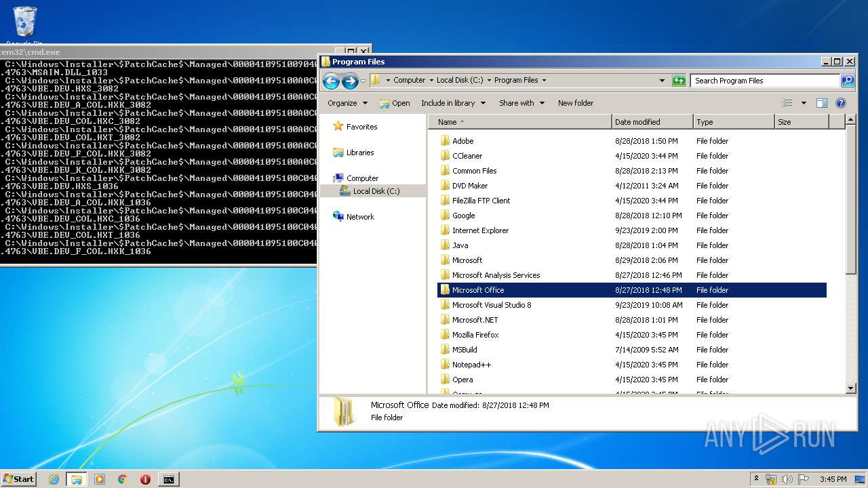This screenshot has height=488, width=868.
Task: Open the view options dropdown arrow
Action: pos(804,103)
